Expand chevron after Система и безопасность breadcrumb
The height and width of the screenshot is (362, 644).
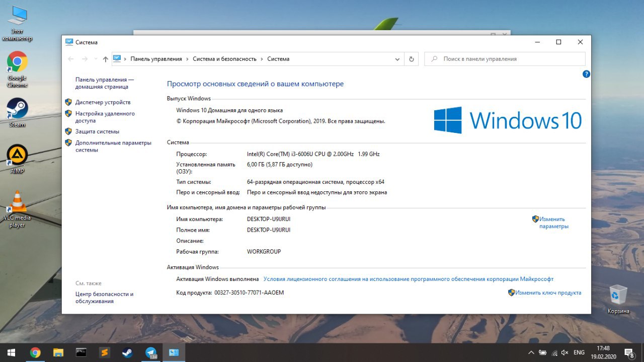tap(262, 59)
